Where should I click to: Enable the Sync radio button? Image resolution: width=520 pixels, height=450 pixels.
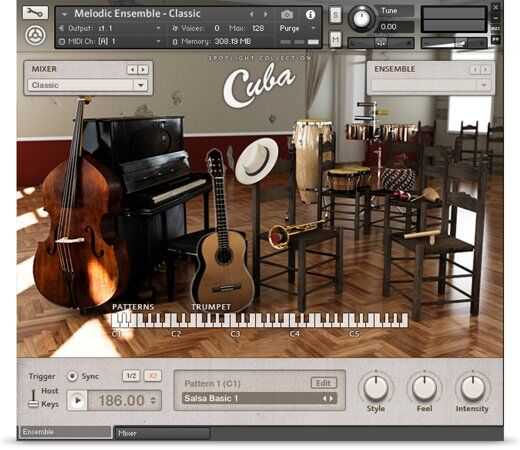point(72,376)
